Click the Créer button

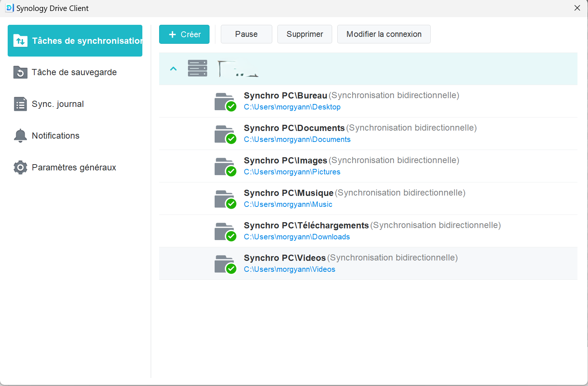pyautogui.click(x=184, y=34)
